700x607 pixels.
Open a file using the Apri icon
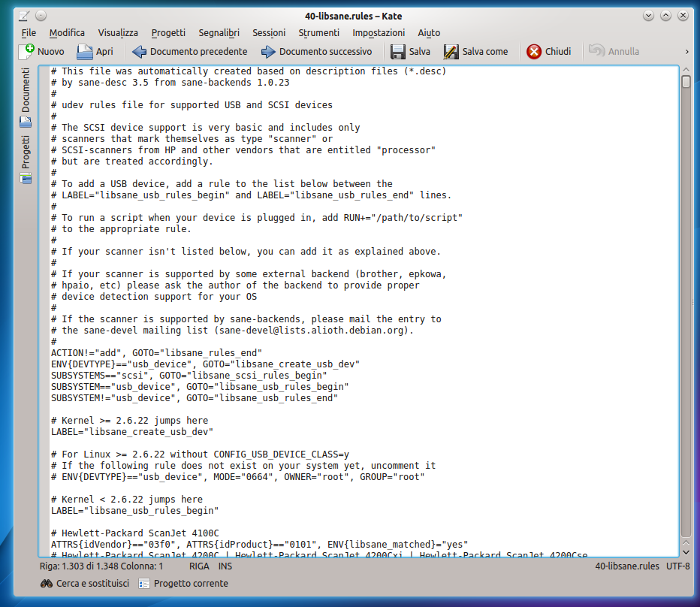(86, 51)
